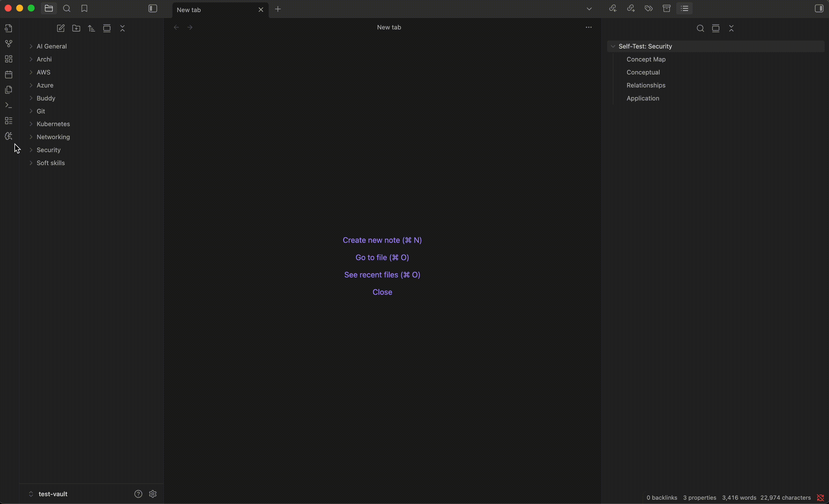Change file sort order icon

pos(92,28)
